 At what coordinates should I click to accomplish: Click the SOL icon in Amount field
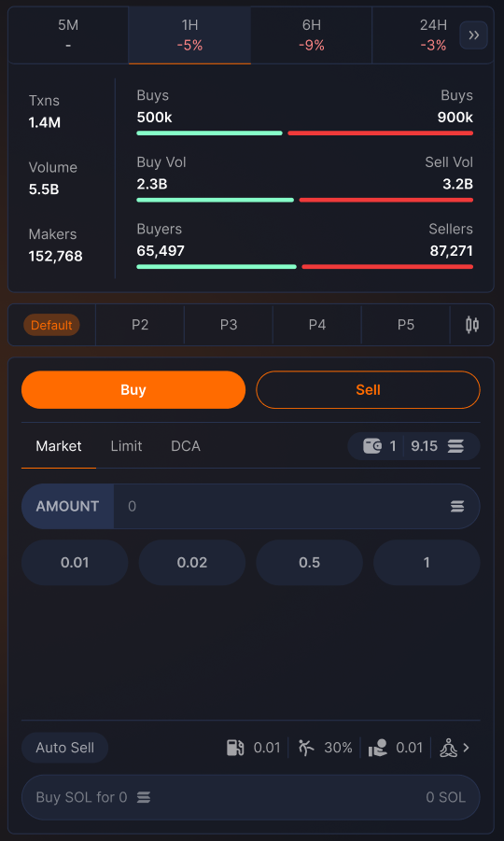457,506
